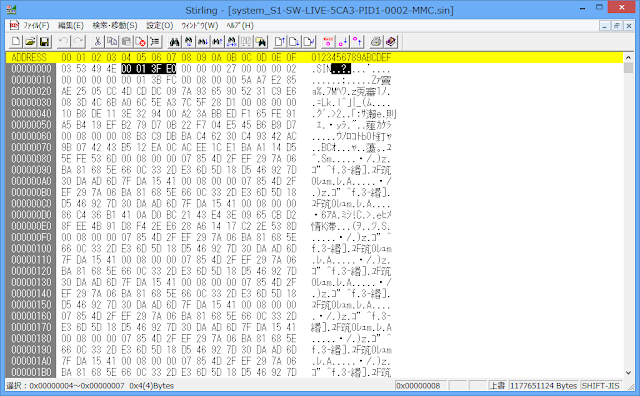
Task: Open Replace with the binoculars A→B icon
Action: click(231, 42)
